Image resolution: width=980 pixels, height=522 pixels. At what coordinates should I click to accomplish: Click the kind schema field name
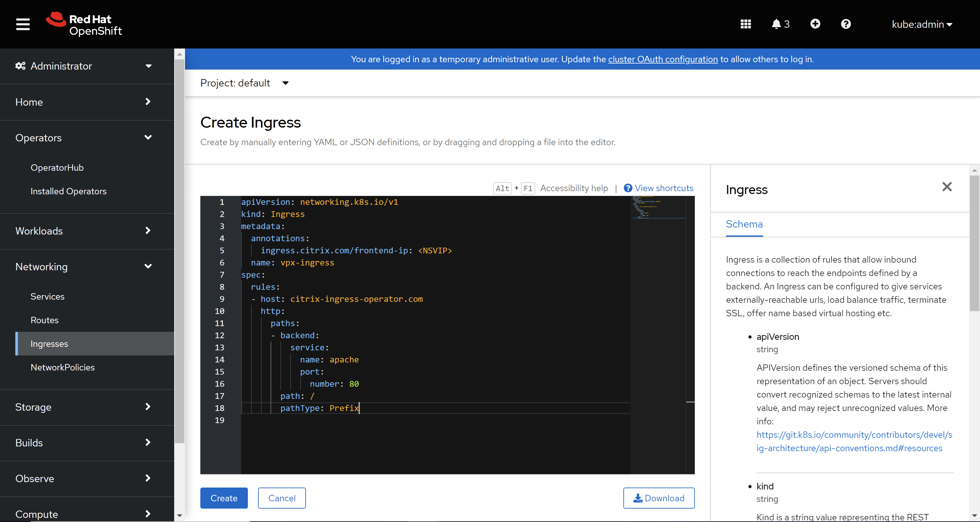(765, 486)
